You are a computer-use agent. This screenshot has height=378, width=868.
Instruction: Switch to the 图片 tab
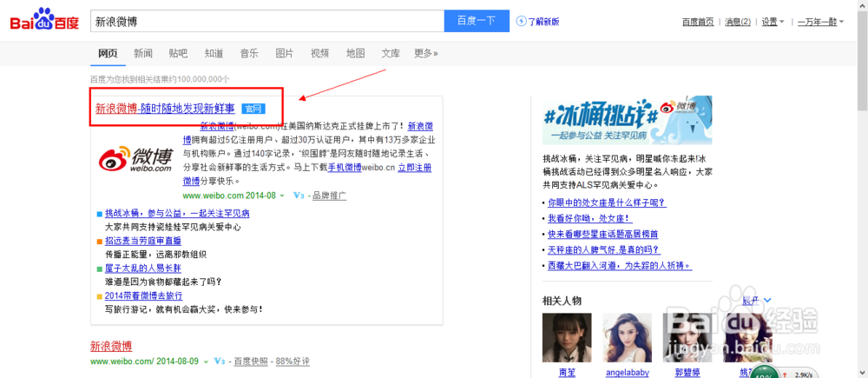(x=285, y=54)
